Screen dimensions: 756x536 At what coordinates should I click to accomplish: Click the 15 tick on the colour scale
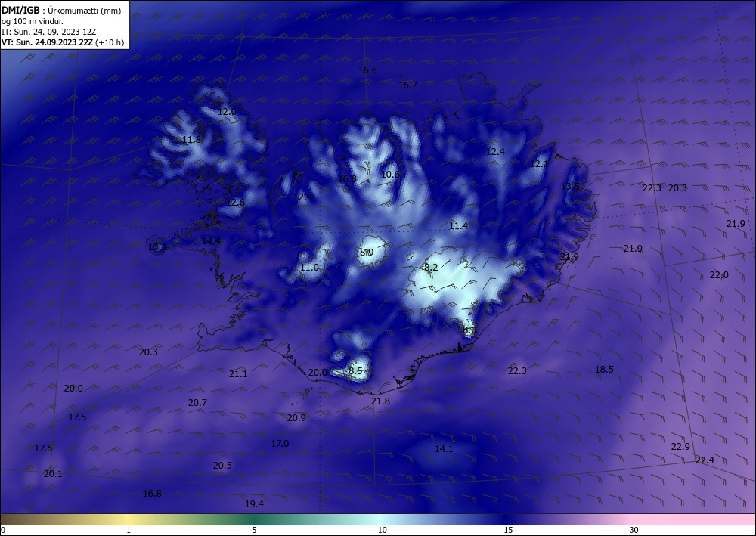pyautogui.click(x=508, y=530)
